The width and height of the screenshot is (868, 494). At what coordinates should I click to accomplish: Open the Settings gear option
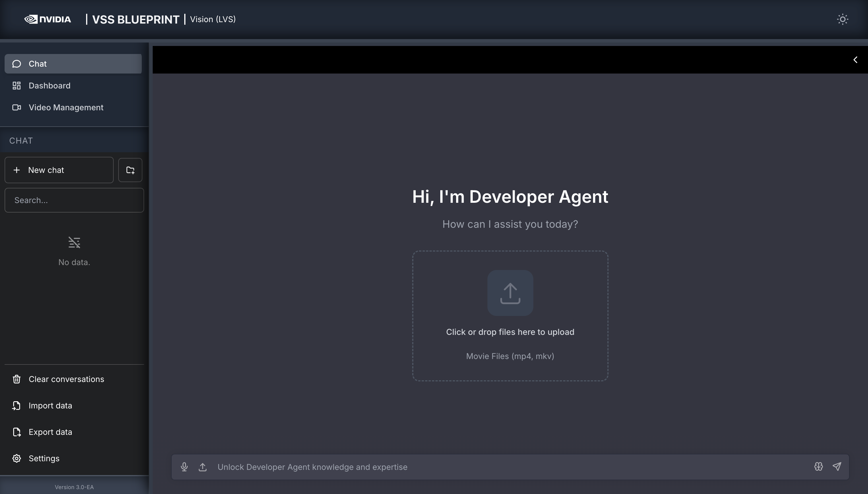click(44, 458)
